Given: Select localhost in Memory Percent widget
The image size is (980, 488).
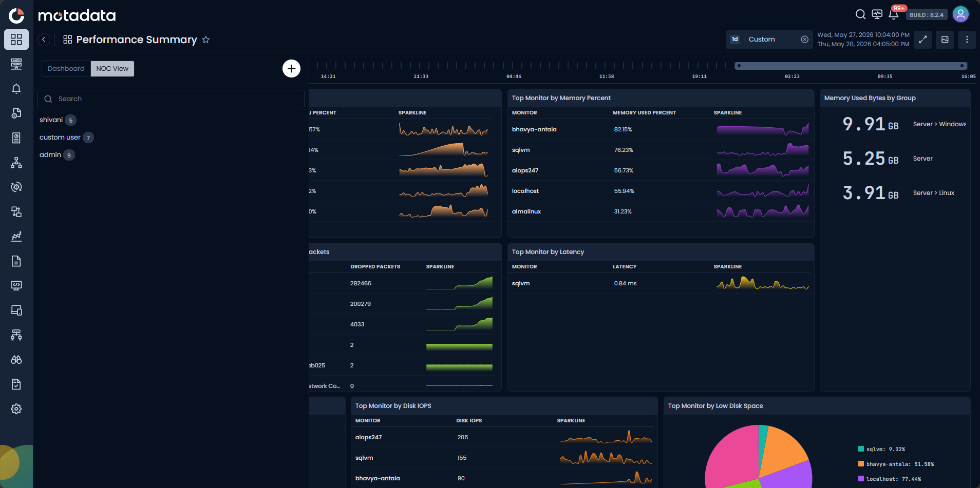Looking at the screenshot, I should click(525, 191).
